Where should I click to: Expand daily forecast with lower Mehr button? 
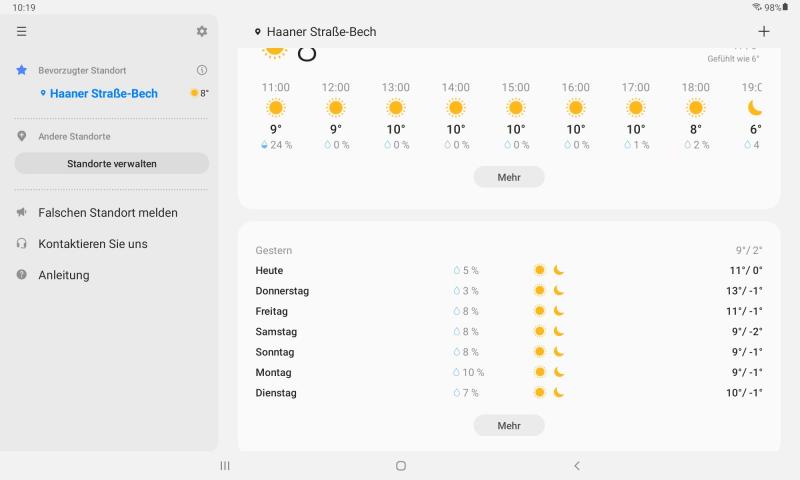(509, 425)
